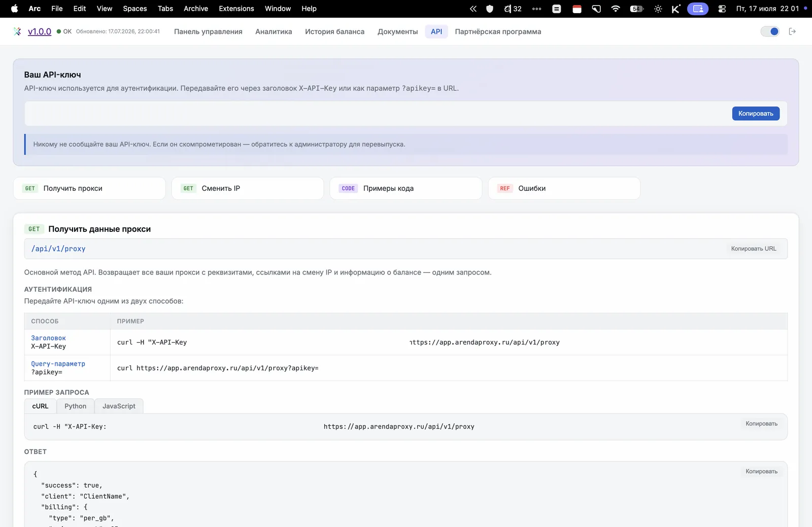This screenshot has height=527, width=812.
Task: Jump to the Сменить IP section
Action: click(248, 188)
